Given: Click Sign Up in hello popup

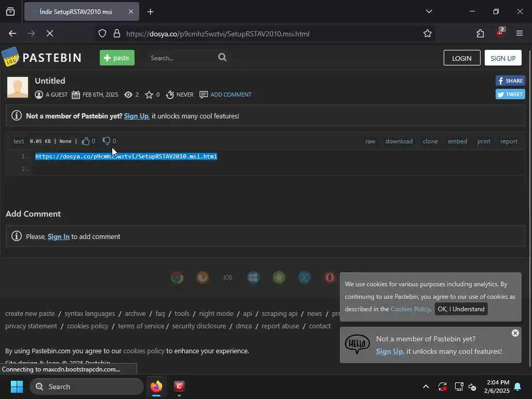Looking at the screenshot, I should [390, 352].
